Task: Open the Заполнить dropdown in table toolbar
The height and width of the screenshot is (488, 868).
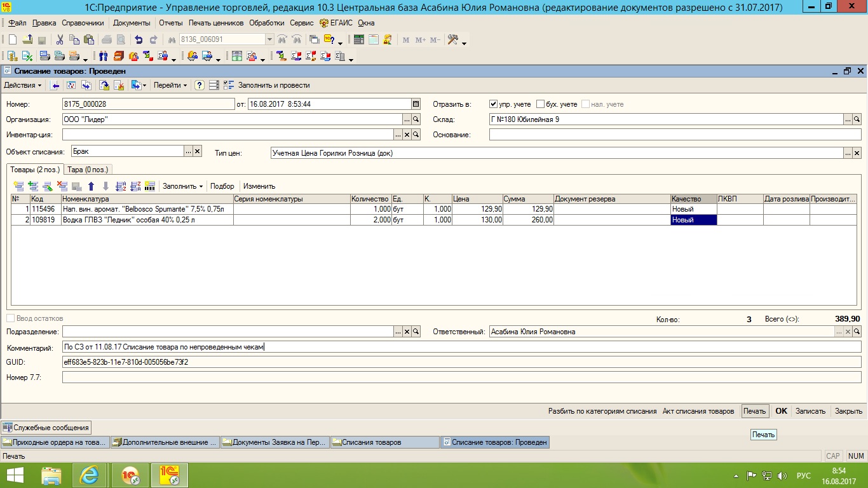Action: point(183,186)
